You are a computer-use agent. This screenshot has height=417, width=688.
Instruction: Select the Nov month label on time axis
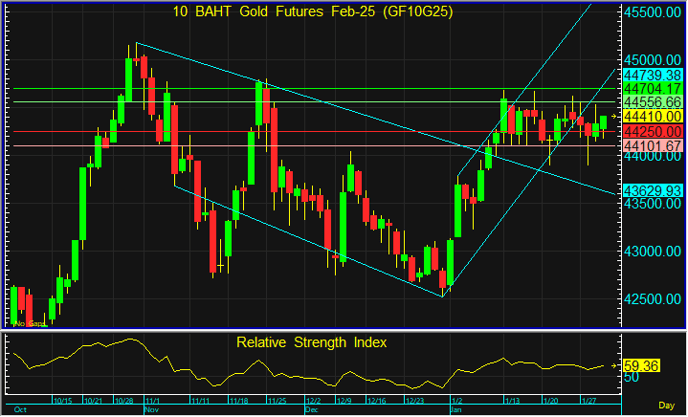click(152, 410)
